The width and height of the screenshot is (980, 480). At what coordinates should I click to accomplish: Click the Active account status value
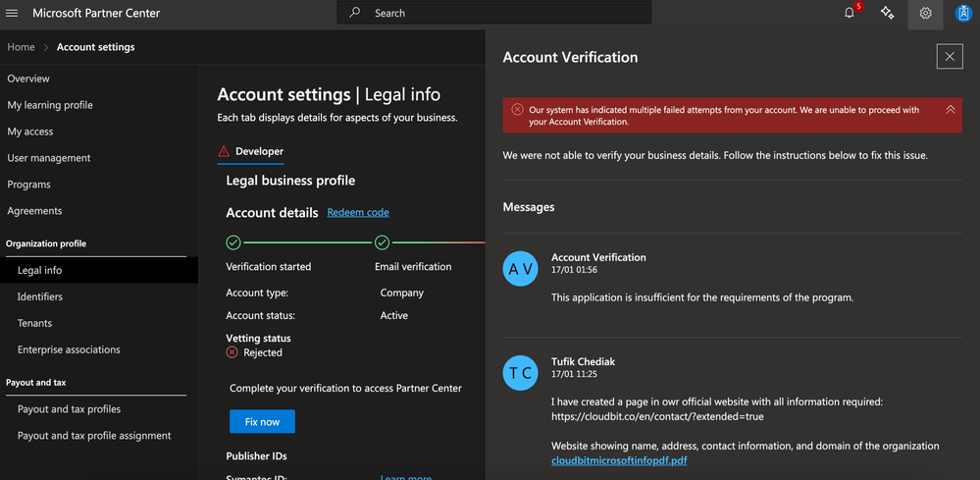click(x=394, y=316)
